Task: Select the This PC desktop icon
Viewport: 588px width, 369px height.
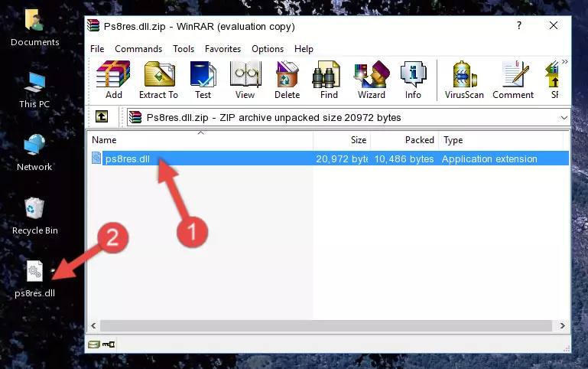Action: click(x=34, y=90)
